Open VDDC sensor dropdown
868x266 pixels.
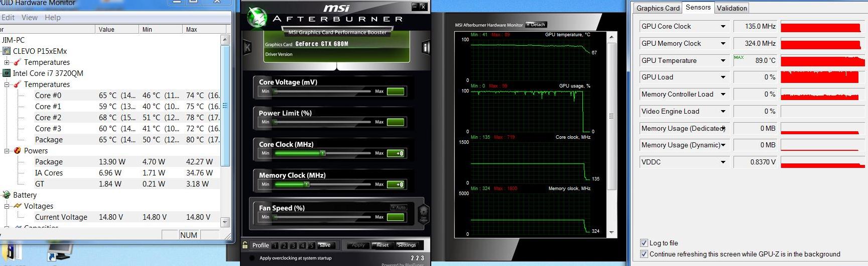723,162
